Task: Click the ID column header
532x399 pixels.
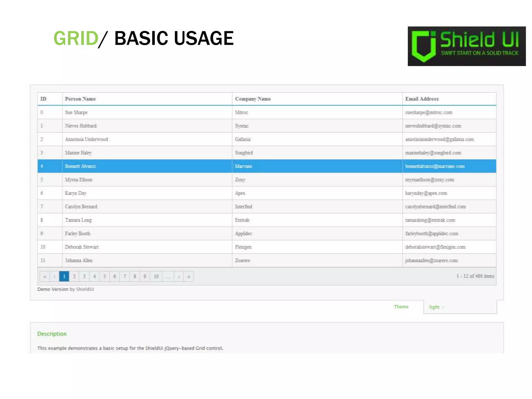Action: (43, 99)
